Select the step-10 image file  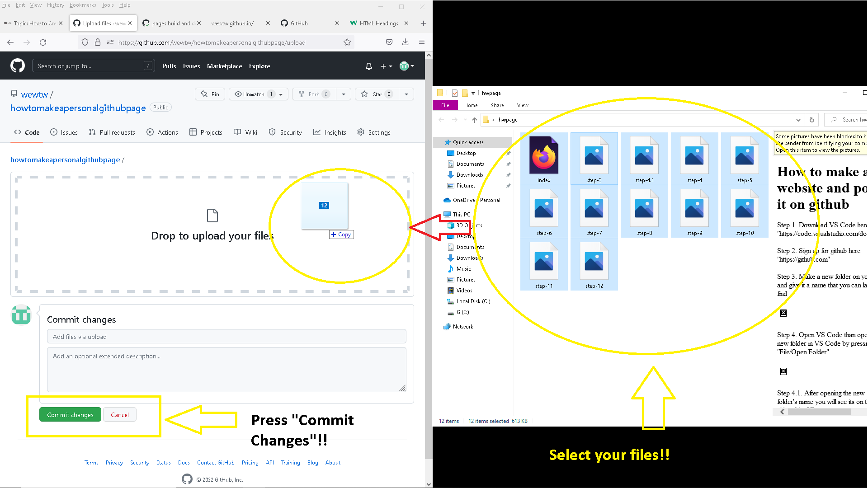[745, 211]
